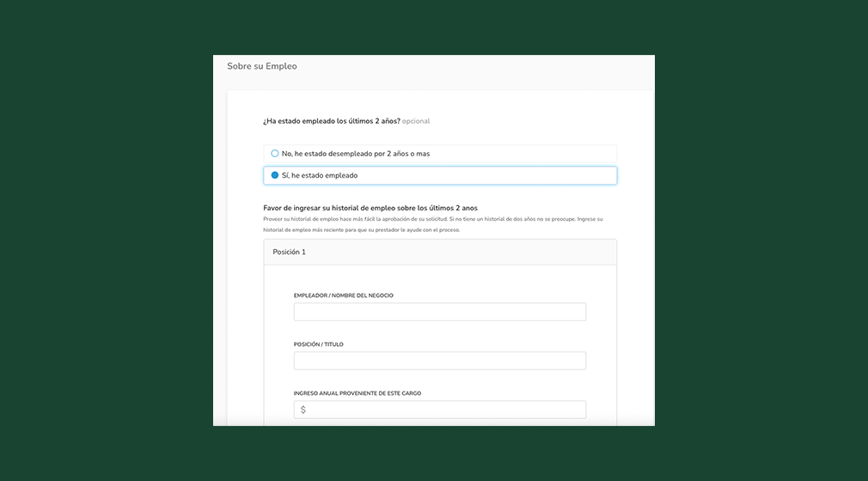The image size is (868, 481).
Task: Click the 'Sí, he estado empleado' label text
Action: 320,175
